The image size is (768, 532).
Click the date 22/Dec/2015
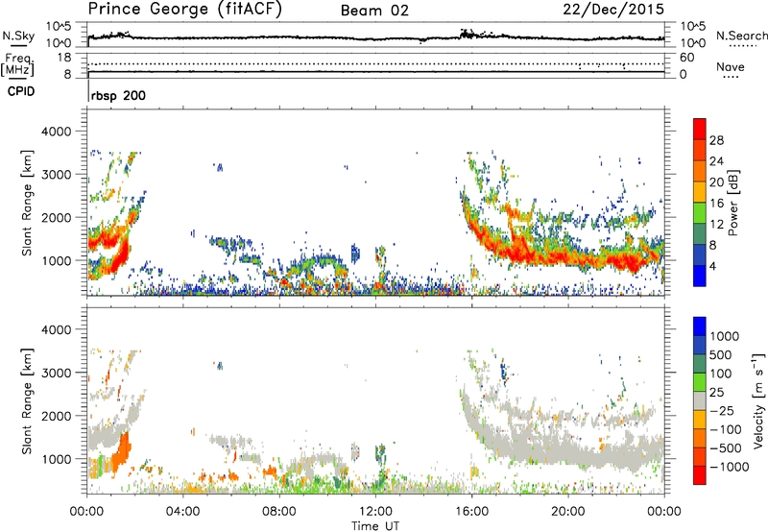click(x=613, y=10)
